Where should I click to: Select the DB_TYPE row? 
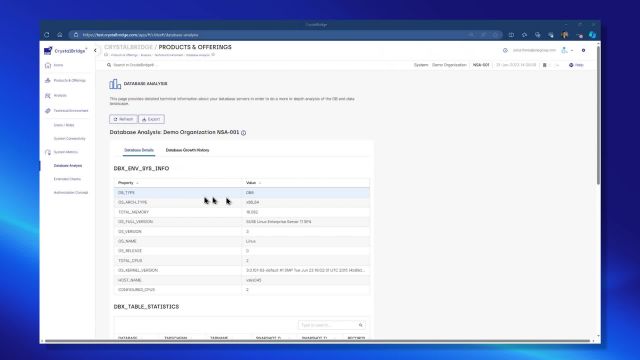[x=242, y=193]
